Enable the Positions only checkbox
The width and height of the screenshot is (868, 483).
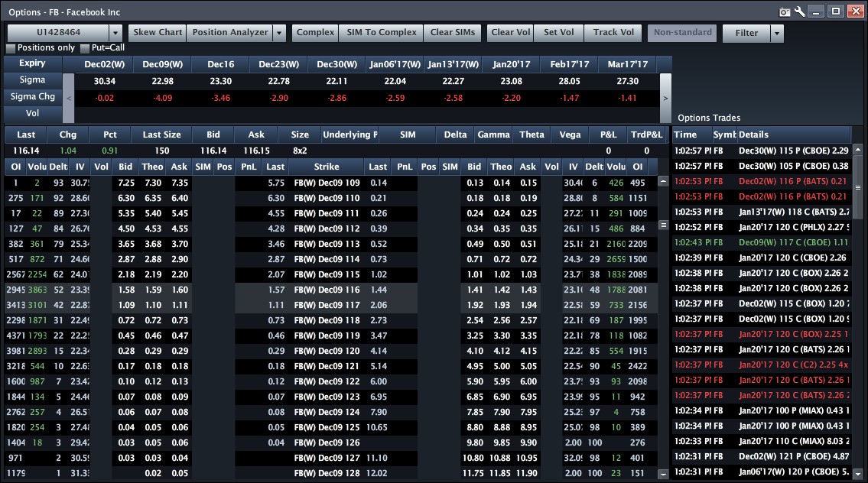tap(11, 48)
